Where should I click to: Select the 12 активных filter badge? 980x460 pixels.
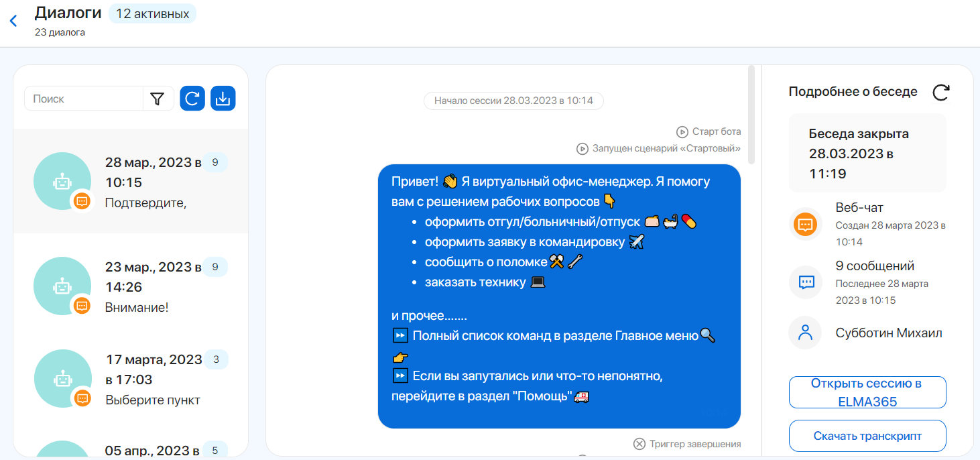coord(152,13)
